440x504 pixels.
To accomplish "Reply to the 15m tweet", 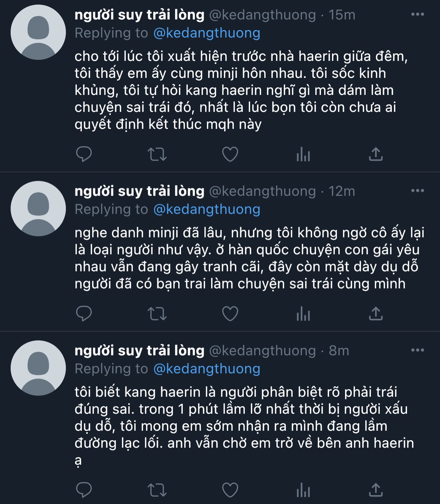I will click(x=84, y=154).
